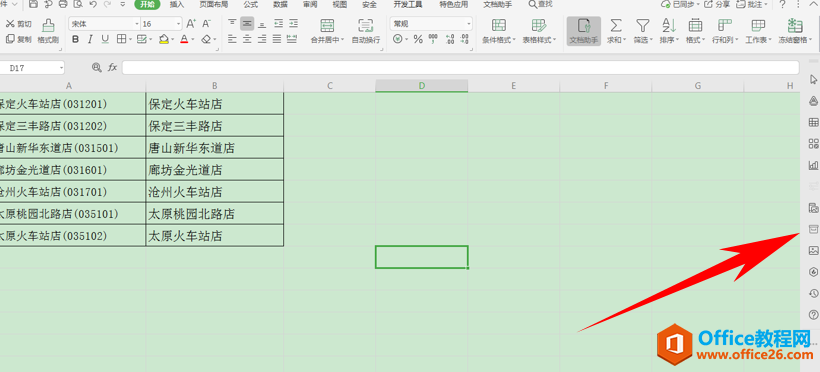The width and height of the screenshot is (820, 372).
Task: Toggle underline formatting
Action: click(105, 39)
